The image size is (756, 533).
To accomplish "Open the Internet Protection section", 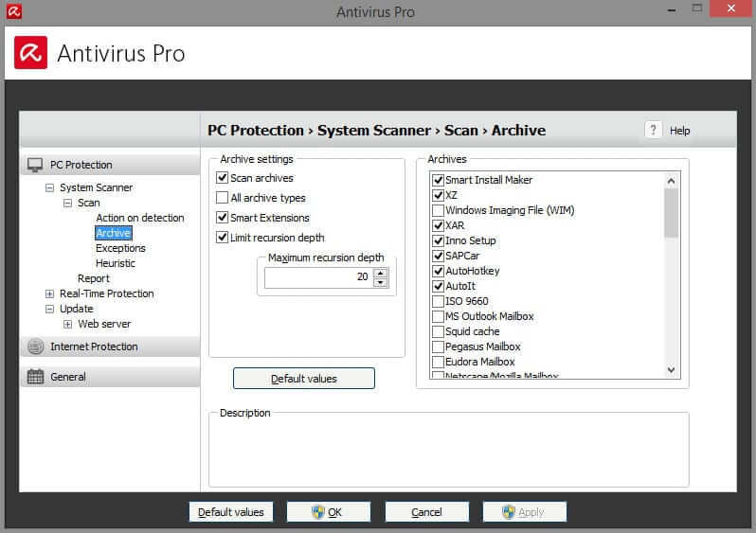I will coord(110,346).
